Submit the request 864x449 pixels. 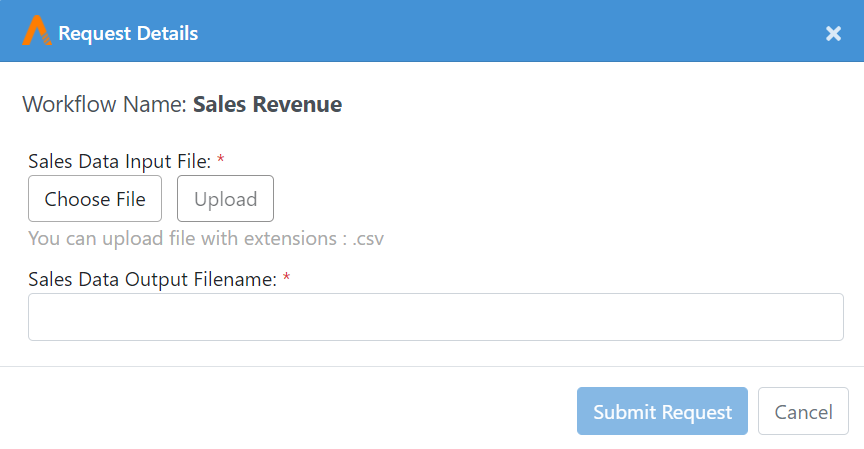point(662,411)
